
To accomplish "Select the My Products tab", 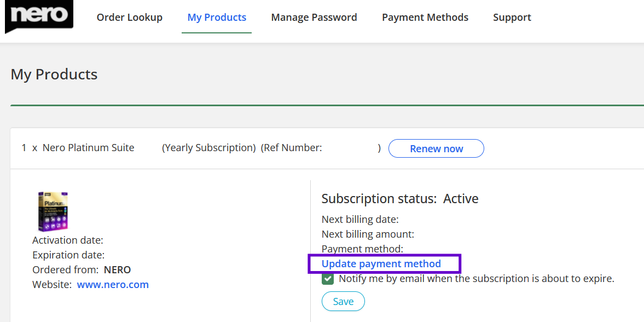I will pyautogui.click(x=217, y=18).
